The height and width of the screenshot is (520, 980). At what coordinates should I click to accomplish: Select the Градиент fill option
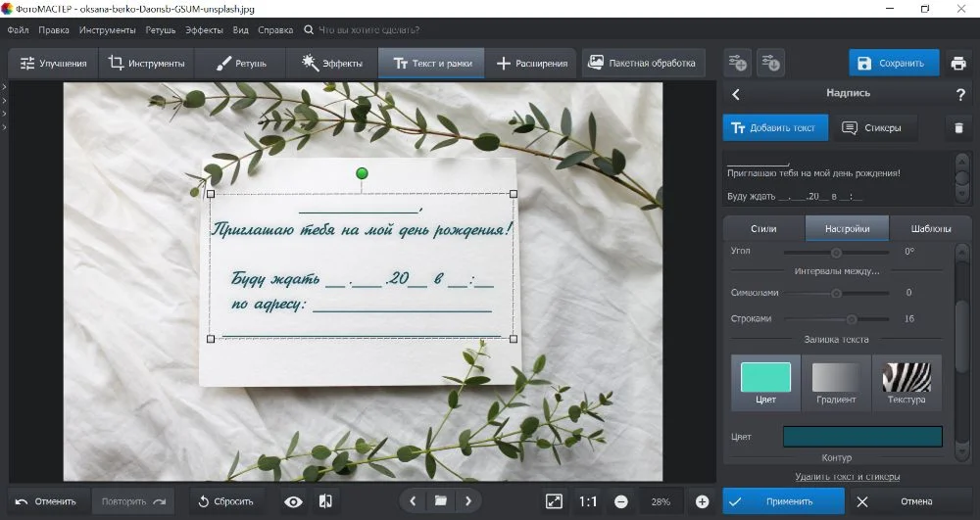point(836,383)
